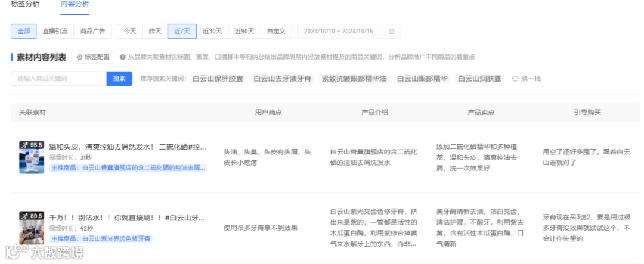Click the 主推商品 tag for 控油去屑 shampoo
The width and height of the screenshot is (644, 264).
(128, 168)
